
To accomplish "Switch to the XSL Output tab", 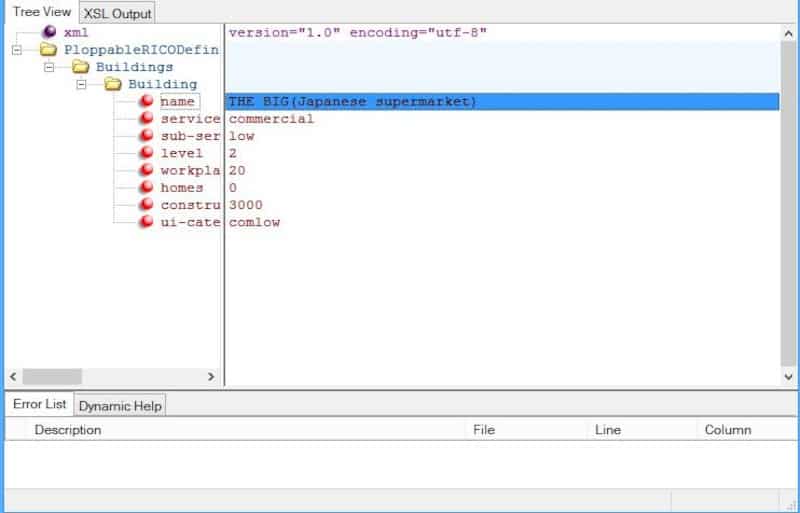I will [117, 13].
